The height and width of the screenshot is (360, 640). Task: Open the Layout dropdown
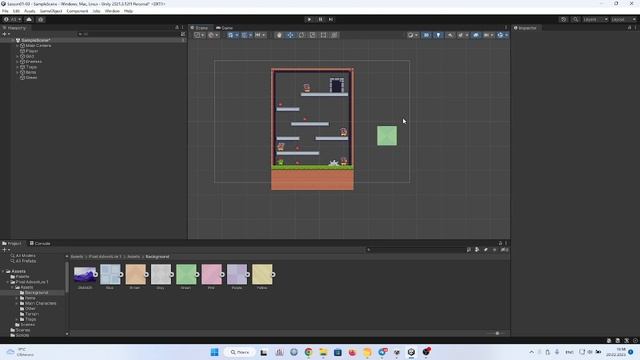624,19
